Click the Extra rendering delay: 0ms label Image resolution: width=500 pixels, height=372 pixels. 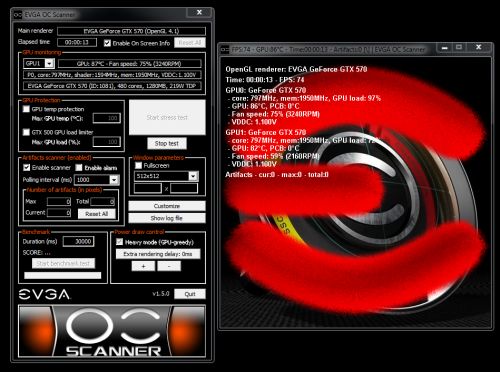click(x=158, y=254)
